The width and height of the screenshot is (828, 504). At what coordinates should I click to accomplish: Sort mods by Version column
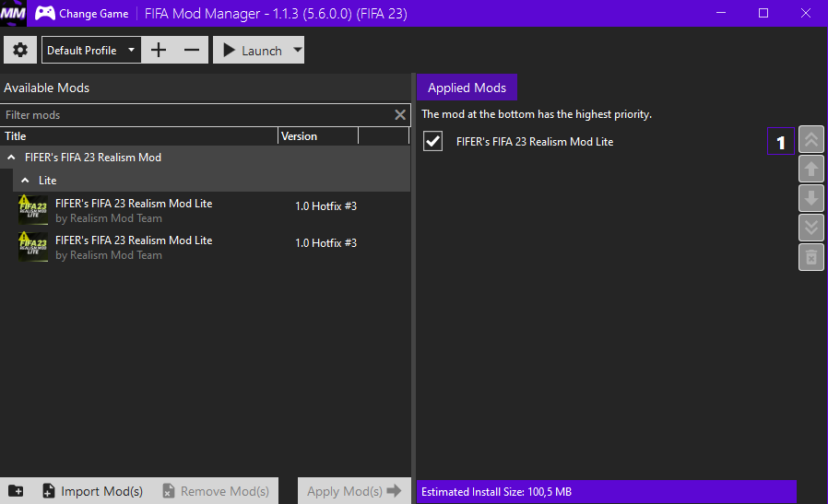click(x=318, y=136)
